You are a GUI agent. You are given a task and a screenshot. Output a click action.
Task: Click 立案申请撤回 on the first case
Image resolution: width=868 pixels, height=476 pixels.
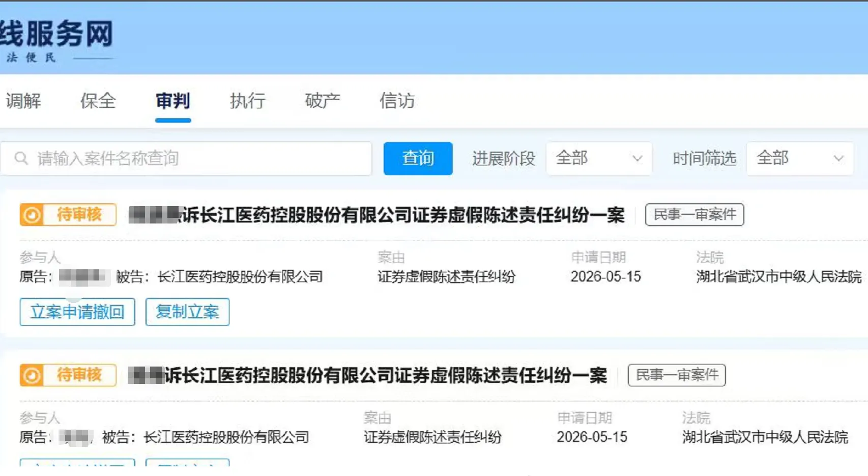tap(77, 312)
